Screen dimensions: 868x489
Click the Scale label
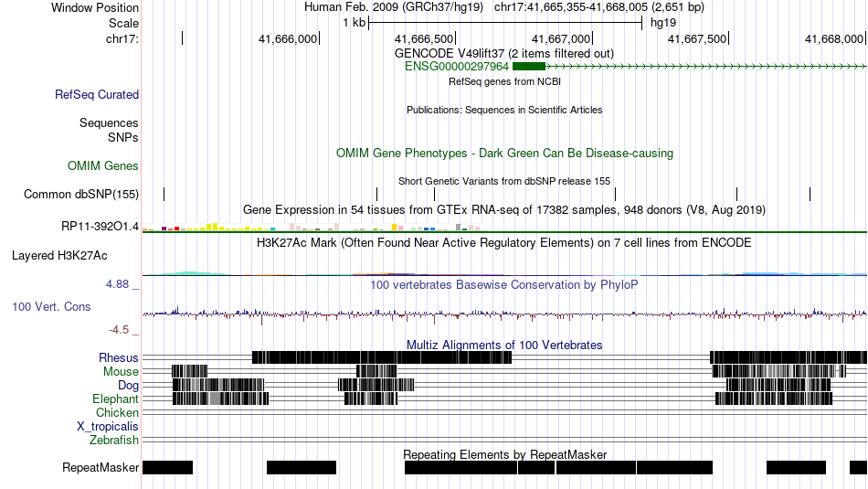pos(123,23)
